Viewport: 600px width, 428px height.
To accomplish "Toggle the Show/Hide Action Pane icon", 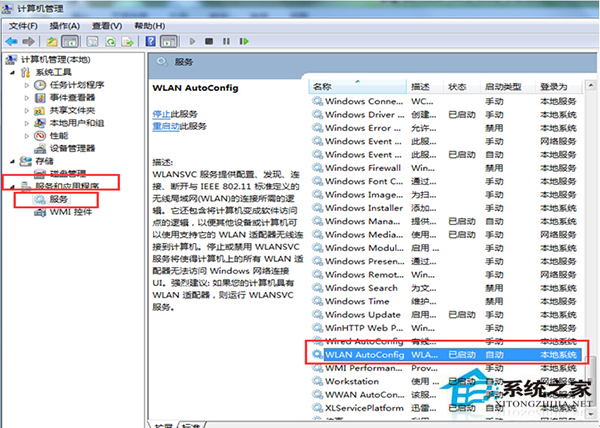I will click(169, 41).
